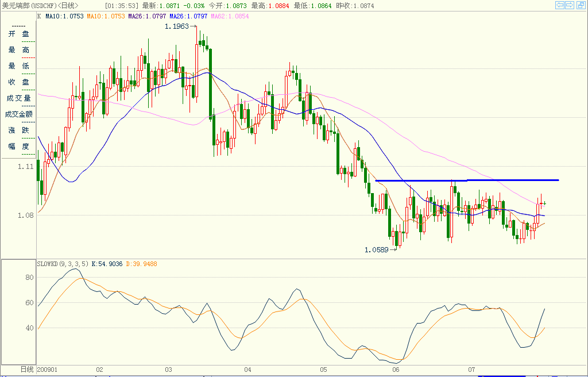Click the D:39.9488 indicator value
Viewport: 588px width, 377px height.
click(x=141, y=264)
